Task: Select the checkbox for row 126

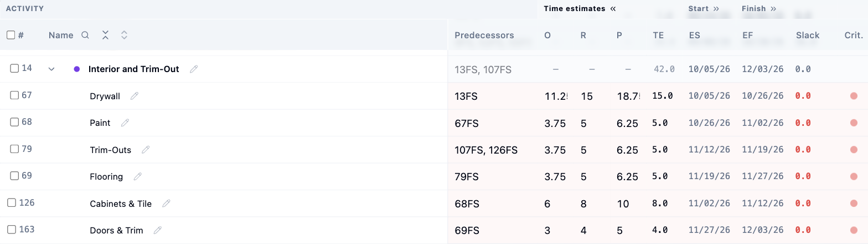Action: 12,202
